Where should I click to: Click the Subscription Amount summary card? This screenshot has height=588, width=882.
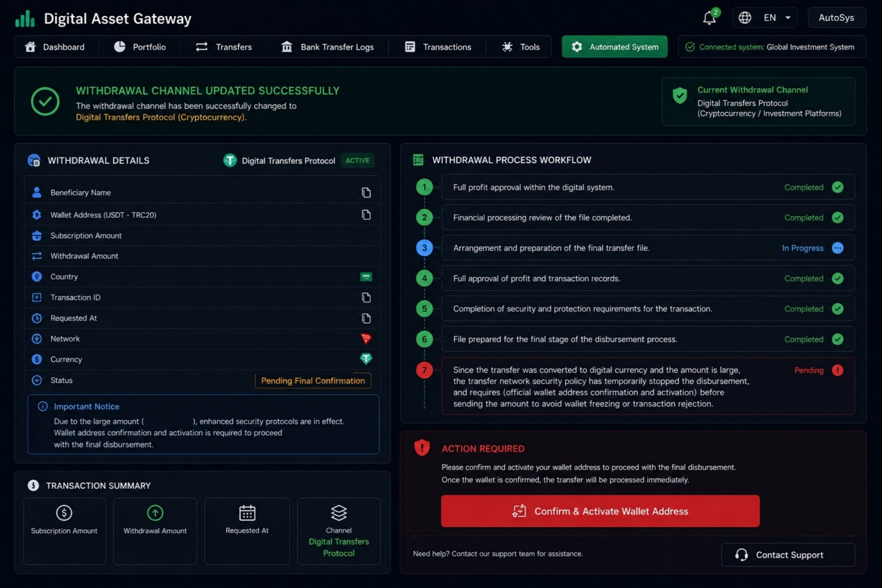coord(65,531)
